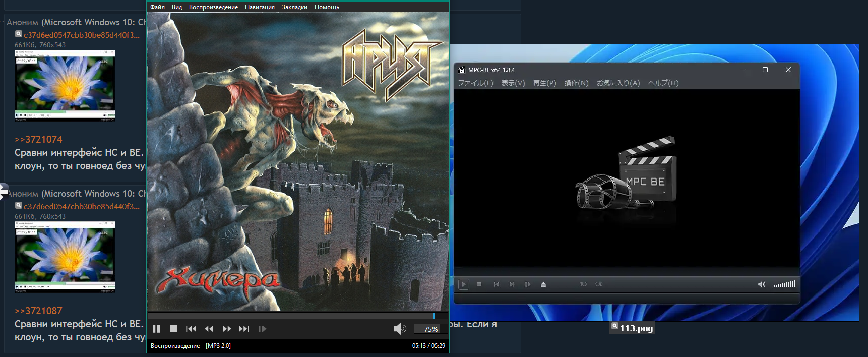Screen dimensions: 868x357
Task: Expand the flower thumbnail above >>3721074
Action: tap(65, 85)
